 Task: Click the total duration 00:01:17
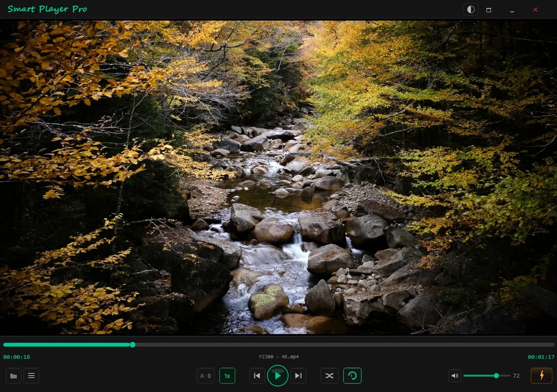tap(541, 357)
